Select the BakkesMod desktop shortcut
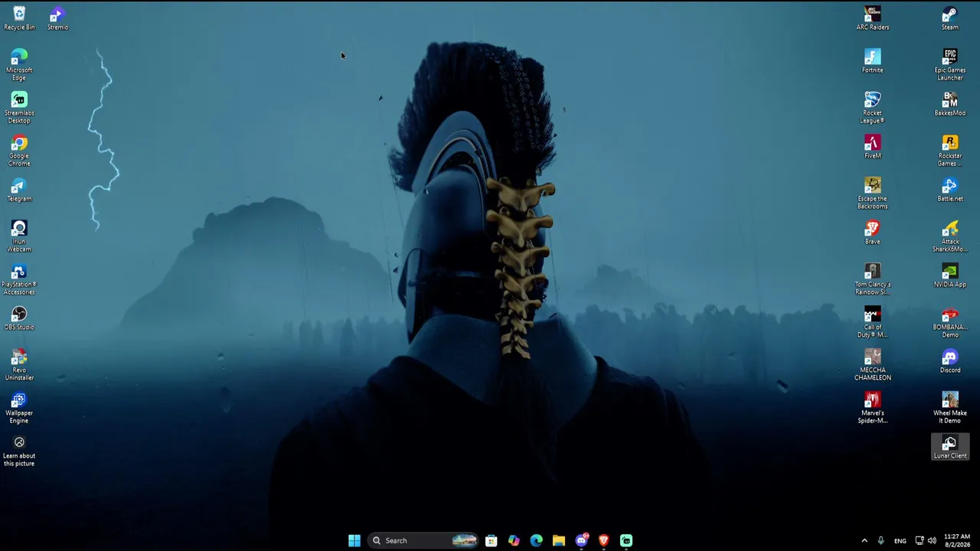 950,104
